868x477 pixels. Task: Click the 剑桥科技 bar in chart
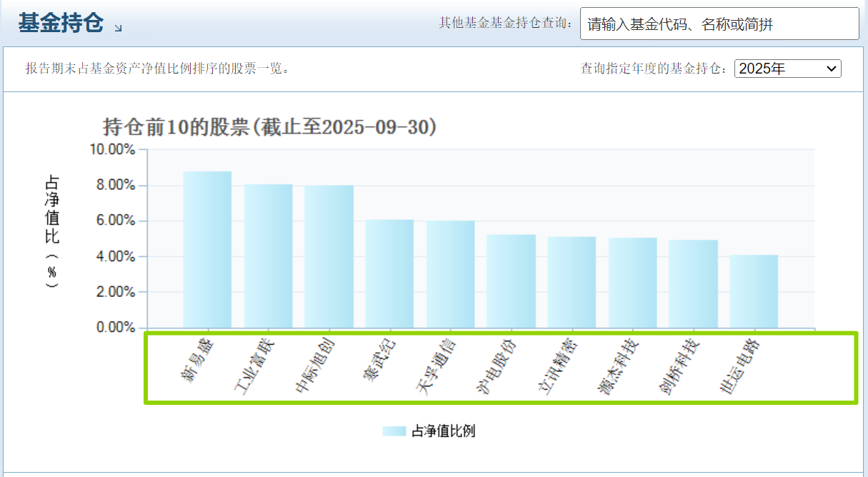coord(693,283)
